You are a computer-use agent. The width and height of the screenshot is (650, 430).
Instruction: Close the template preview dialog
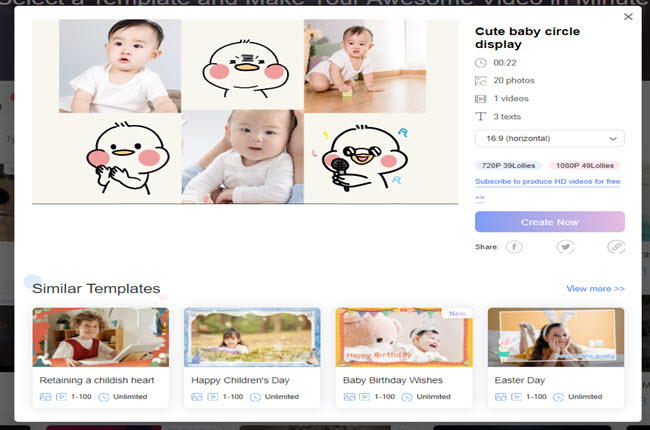click(x=628, y=16)
